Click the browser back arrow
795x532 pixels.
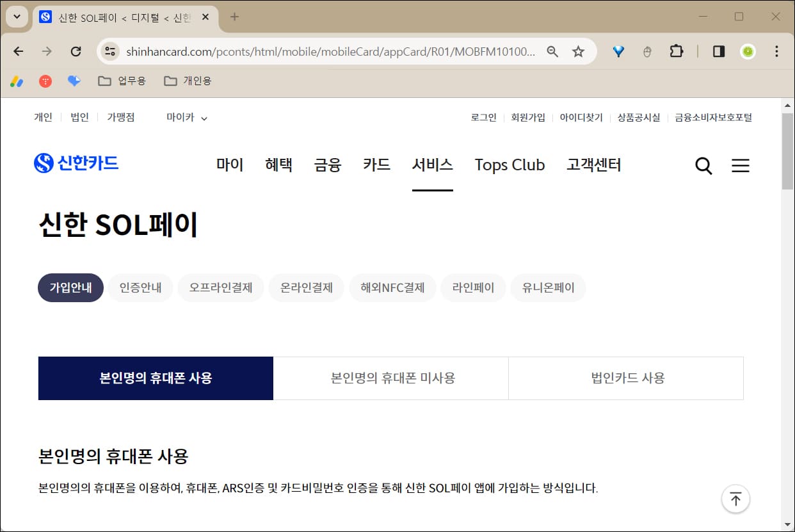(17, 51)
